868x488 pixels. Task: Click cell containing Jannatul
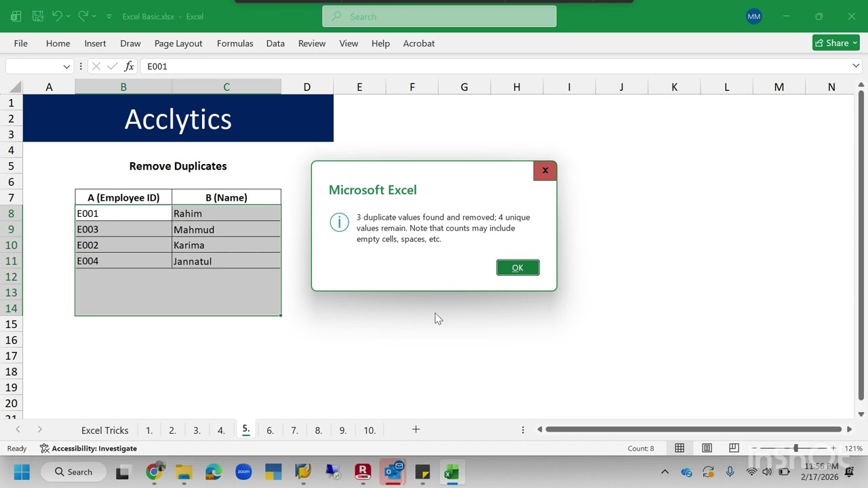click(x=226, y=261)
